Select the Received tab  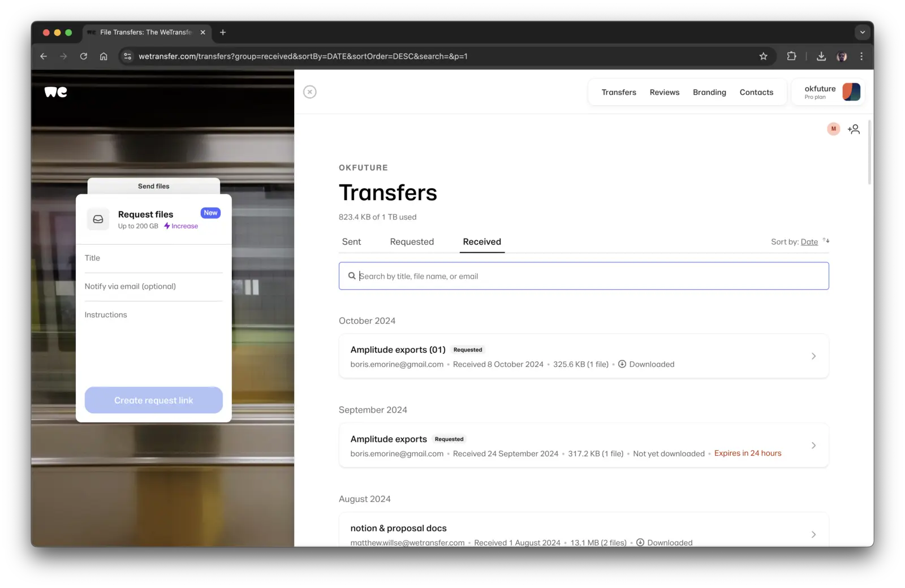(x=482, y=241)
